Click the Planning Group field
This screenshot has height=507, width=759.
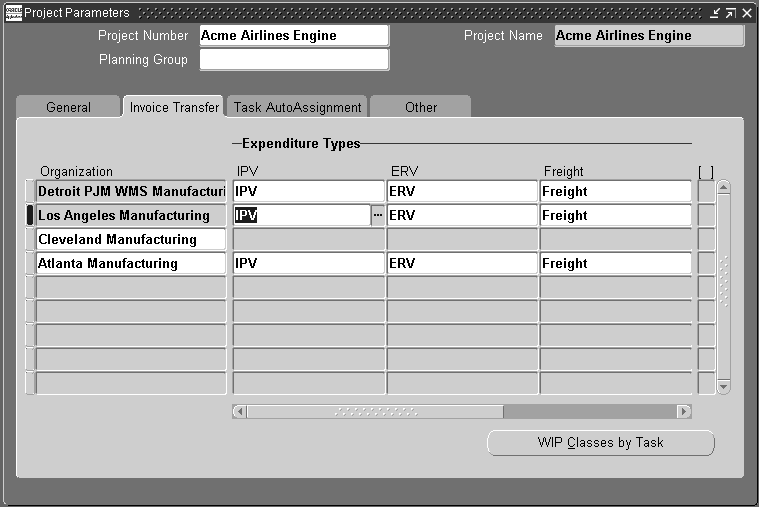(294, 60)
